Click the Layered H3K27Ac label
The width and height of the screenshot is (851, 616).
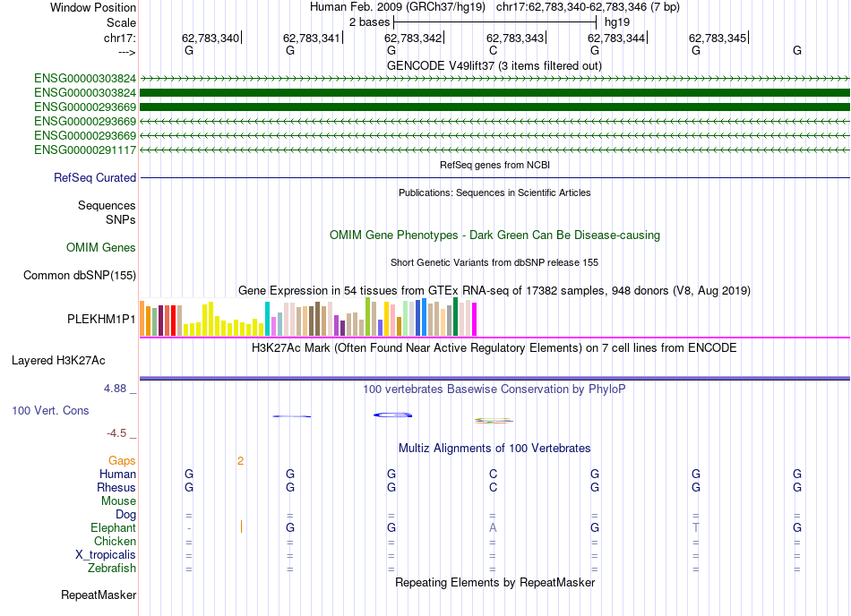click(58, 361)
